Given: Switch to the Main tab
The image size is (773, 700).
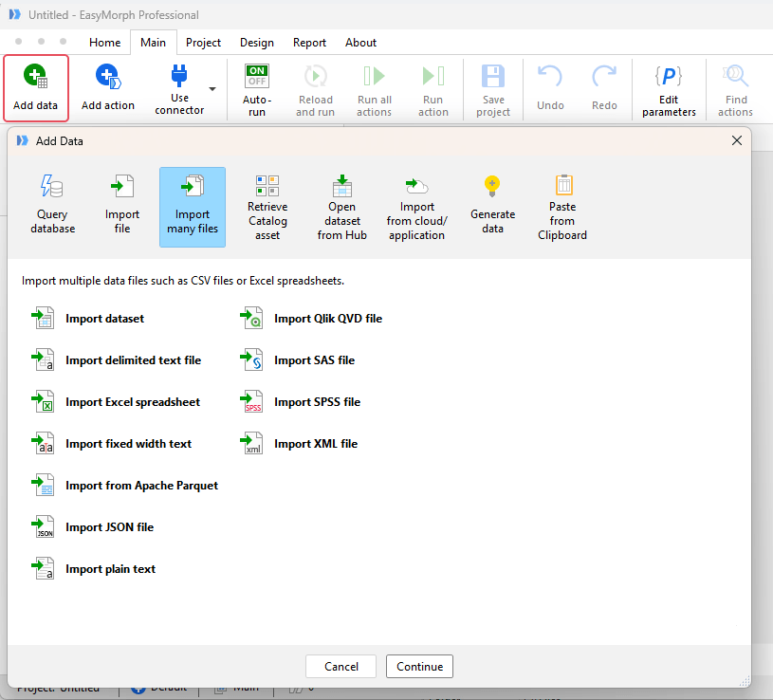Looking at the screenshot, I should click(x=153, y=43).
